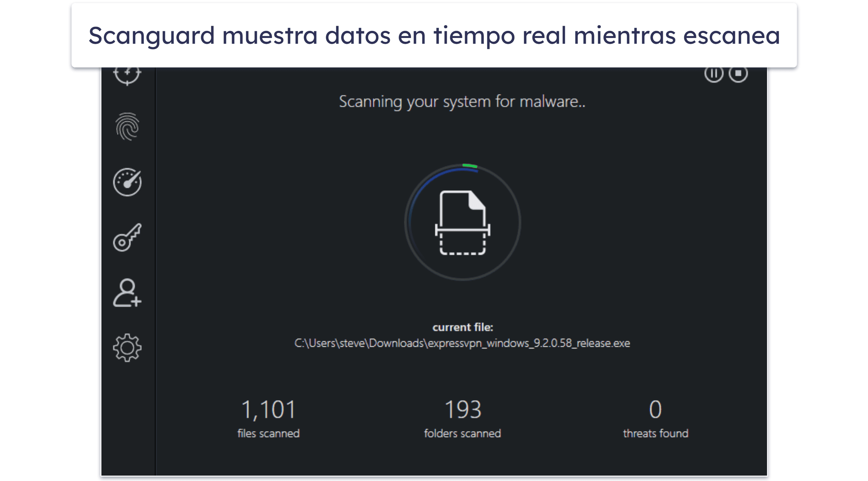This screenshot has width=868, height=481.
Task: Open the gear settings section
Action: [x=127, y=348]
